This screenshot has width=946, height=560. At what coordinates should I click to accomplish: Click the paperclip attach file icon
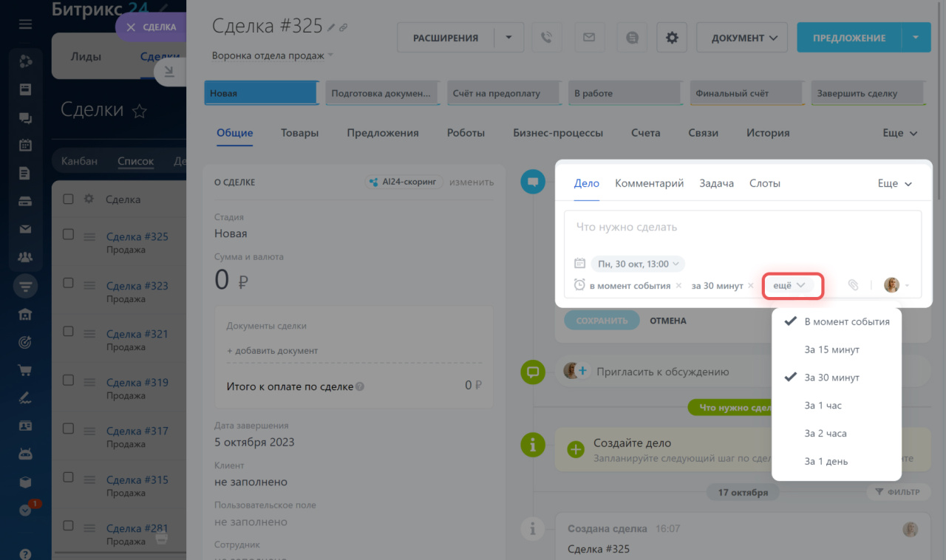(x=853, y=285)
